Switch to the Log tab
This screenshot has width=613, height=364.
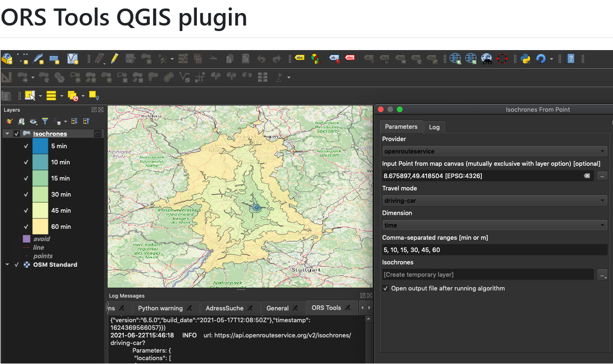[x=434, y=127]
